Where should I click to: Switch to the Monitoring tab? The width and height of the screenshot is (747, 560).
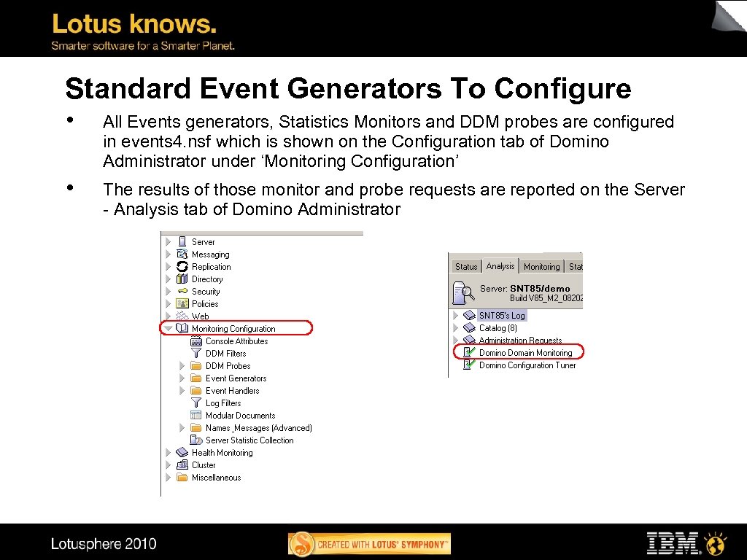(x=542, y=266)
